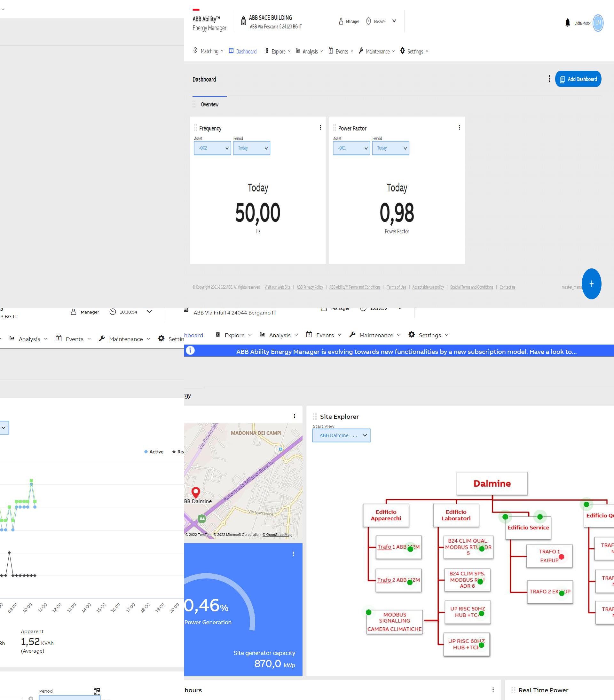Click the clock icon beside 10:38:54
This screenshot has width=614, height=700.
coord(113,312)
